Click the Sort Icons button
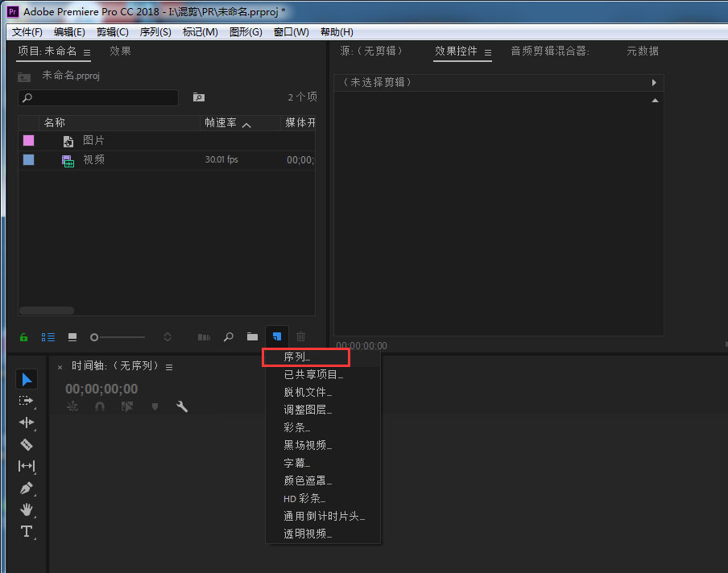Image resolution: width=728 pixels, height=573 pixels. (168, 337)
